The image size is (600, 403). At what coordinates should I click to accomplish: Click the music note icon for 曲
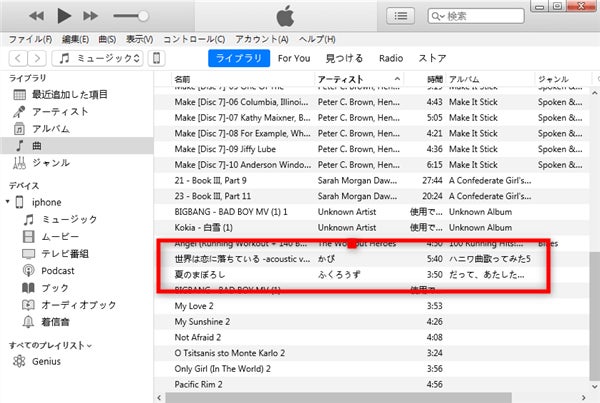tap(20, 146)
